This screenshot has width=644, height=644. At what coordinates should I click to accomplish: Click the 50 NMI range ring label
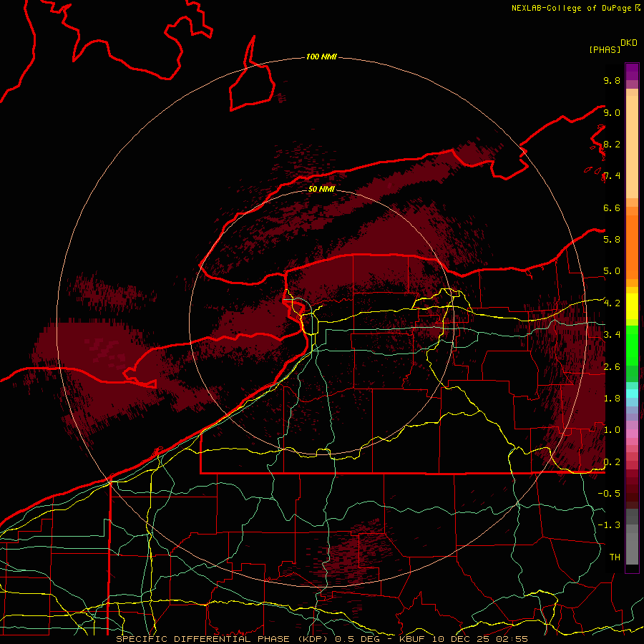click(x=321, y=189)
